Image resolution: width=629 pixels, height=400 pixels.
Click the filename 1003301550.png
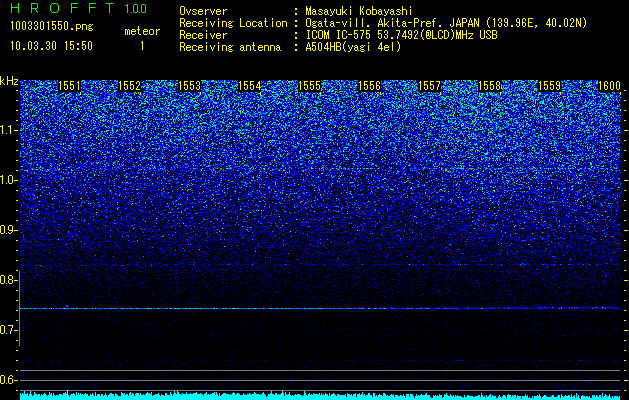point(52,27)
